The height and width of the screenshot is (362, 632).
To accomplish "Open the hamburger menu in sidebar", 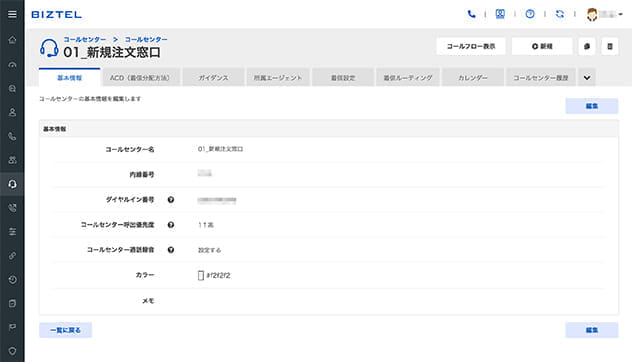I will [12, 14].
